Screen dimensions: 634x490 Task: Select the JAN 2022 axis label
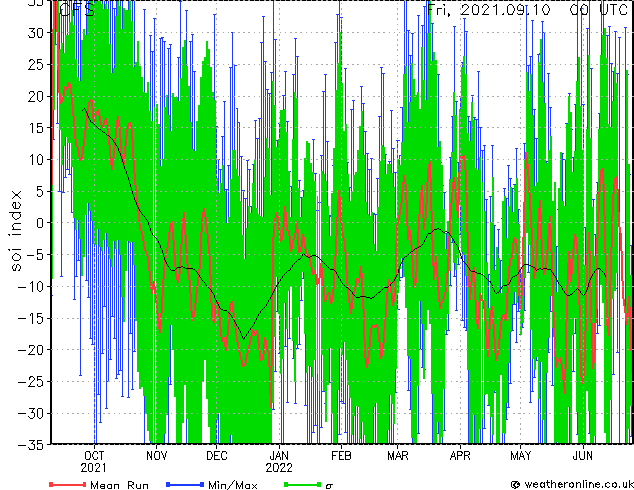279,462
